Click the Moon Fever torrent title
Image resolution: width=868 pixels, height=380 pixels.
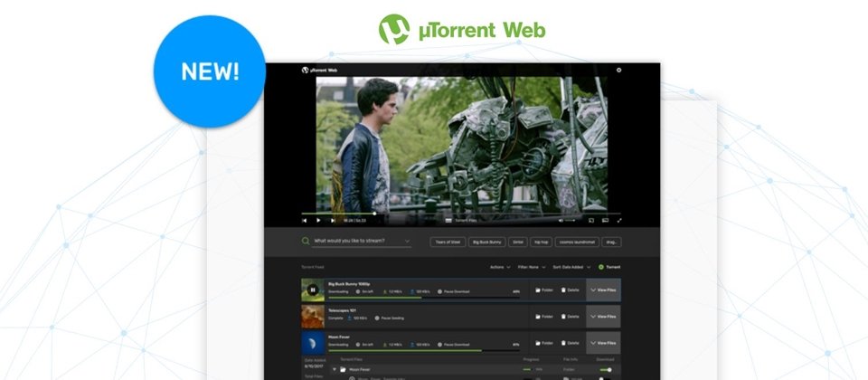click(x=339, y=337)
